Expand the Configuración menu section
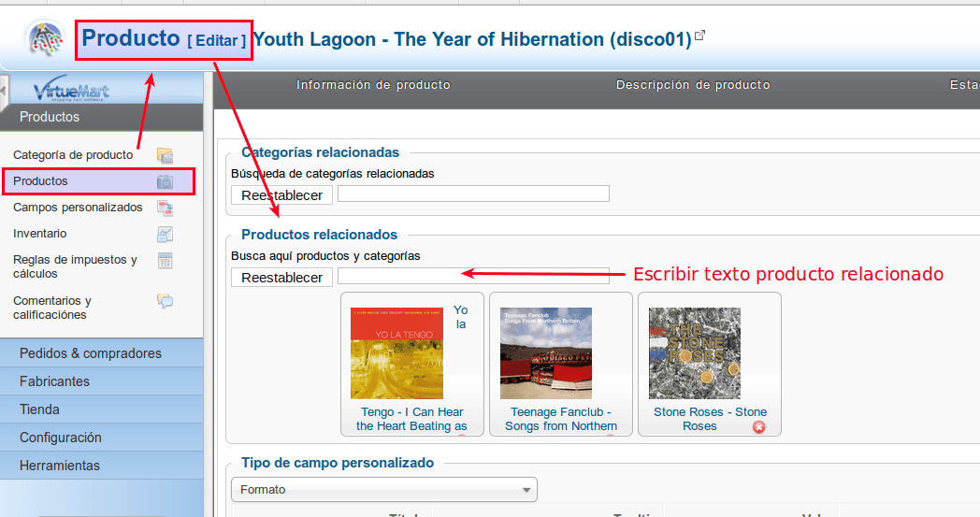The width and height of the screenshot is (980, 517). (101, 438)
